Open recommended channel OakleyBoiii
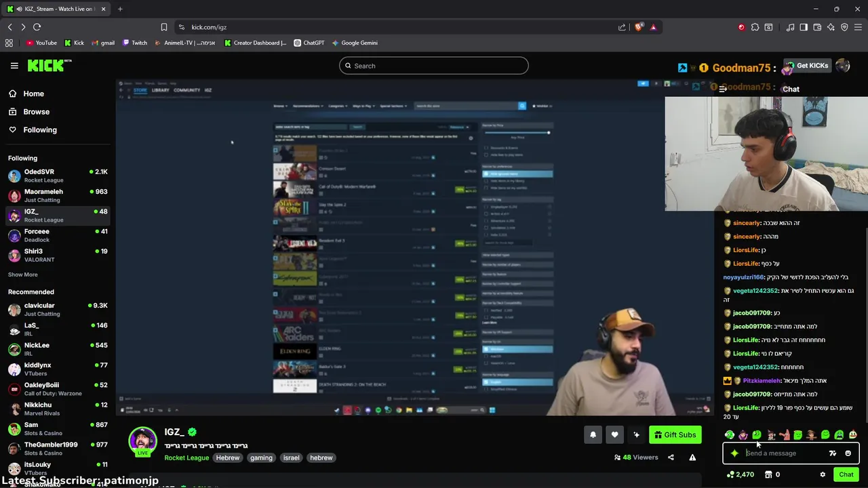This screenshot has height=488, width=868. tap(58, 388)
